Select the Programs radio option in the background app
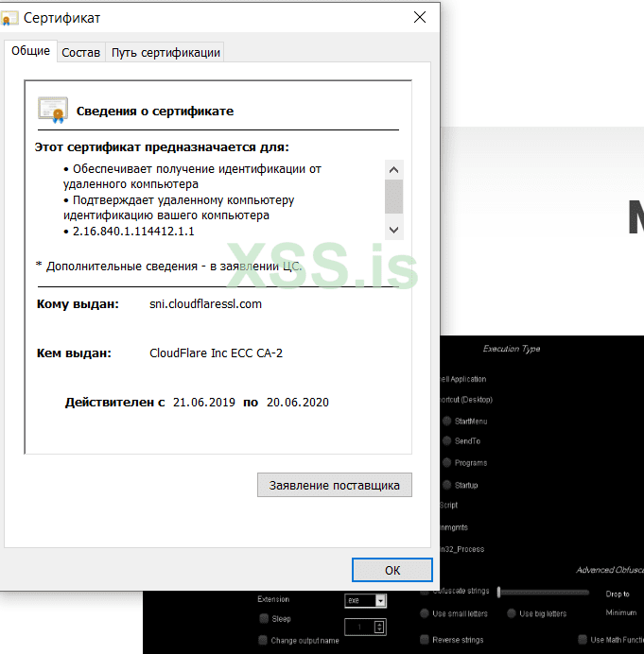Viewport: 644px width, 654px height. (447, 462)
